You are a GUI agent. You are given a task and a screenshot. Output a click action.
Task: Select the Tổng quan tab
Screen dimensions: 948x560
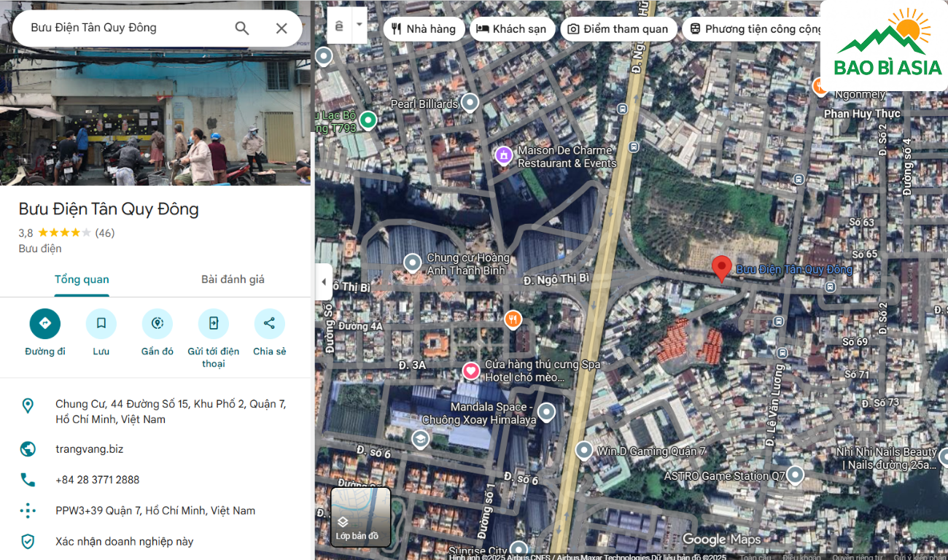[82, 279]
